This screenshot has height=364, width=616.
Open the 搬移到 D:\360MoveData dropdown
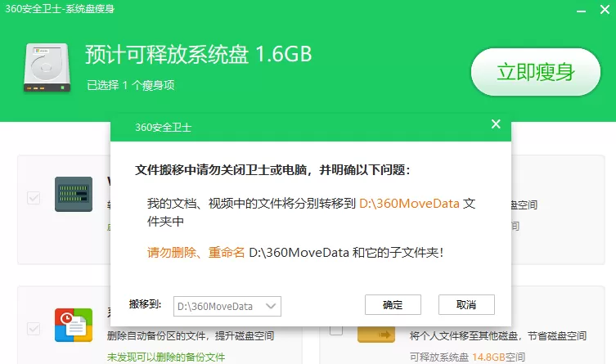[227, 306]
